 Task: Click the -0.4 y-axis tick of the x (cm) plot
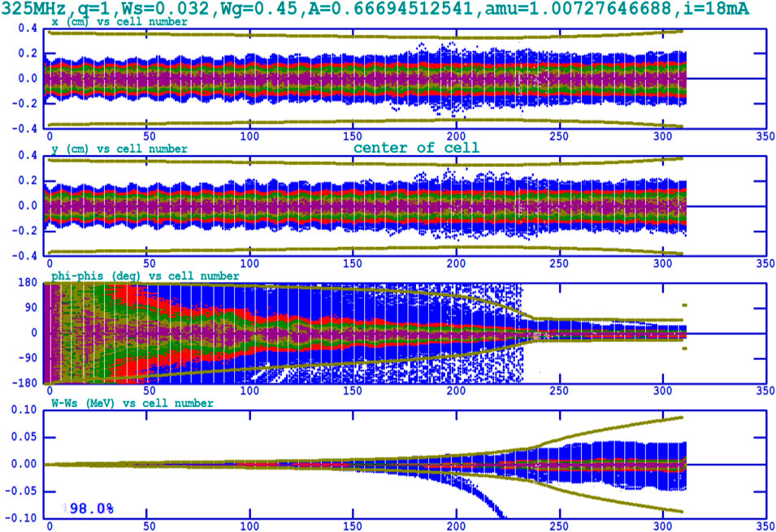point(24,128)
